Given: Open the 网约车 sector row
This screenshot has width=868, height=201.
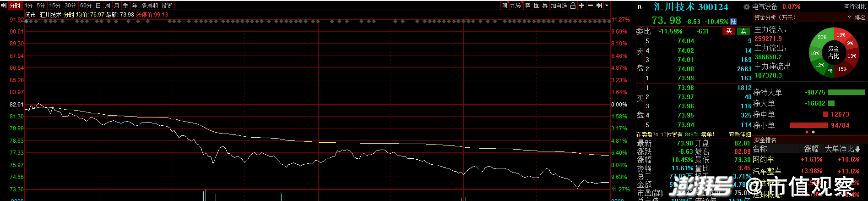Looking at the screenshot, I should coord(764,159).
